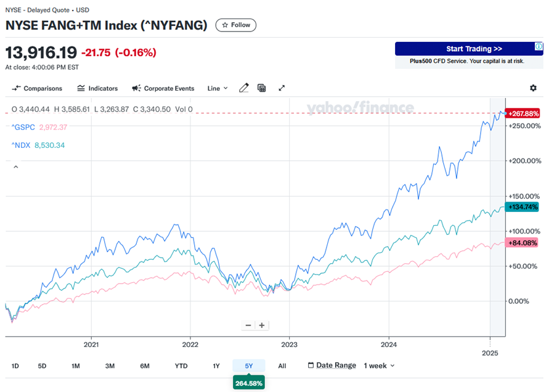Open the Line chart type dropdown
The height and width of the screenshot is (392, 546).
pos(218,88)
